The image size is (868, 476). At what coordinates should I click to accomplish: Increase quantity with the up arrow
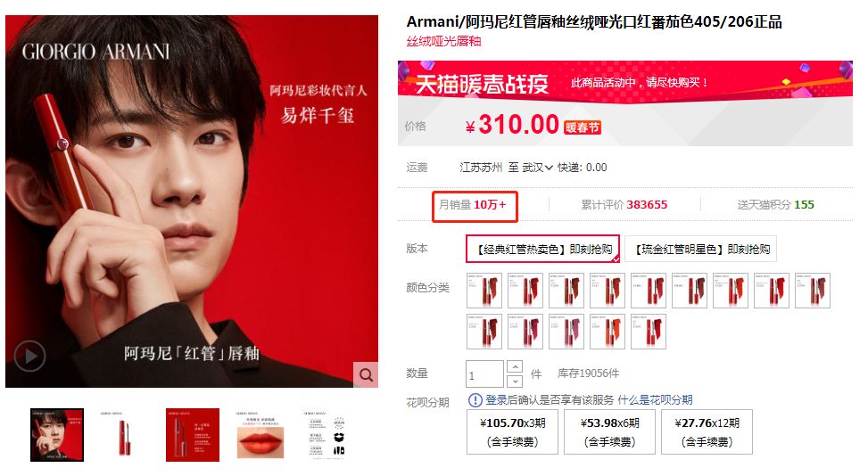tap(515, 366)
